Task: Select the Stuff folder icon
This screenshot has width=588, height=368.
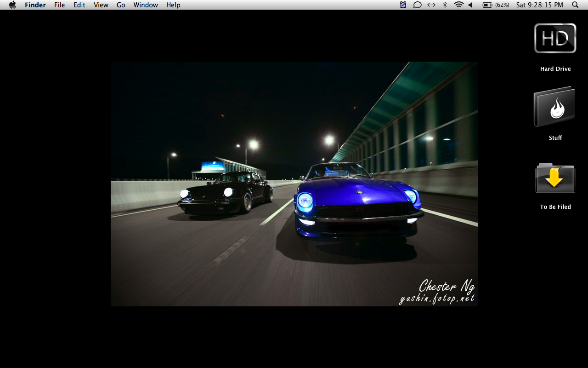Action: click(555, 107)
